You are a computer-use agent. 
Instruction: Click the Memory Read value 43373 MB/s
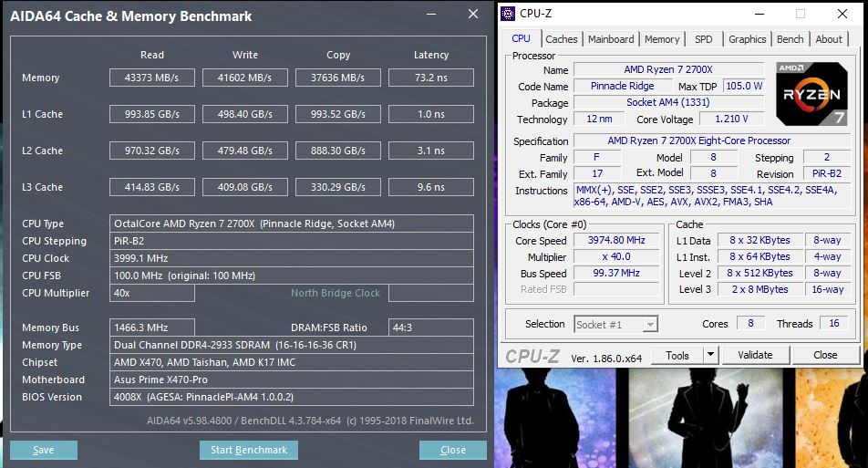151,78
